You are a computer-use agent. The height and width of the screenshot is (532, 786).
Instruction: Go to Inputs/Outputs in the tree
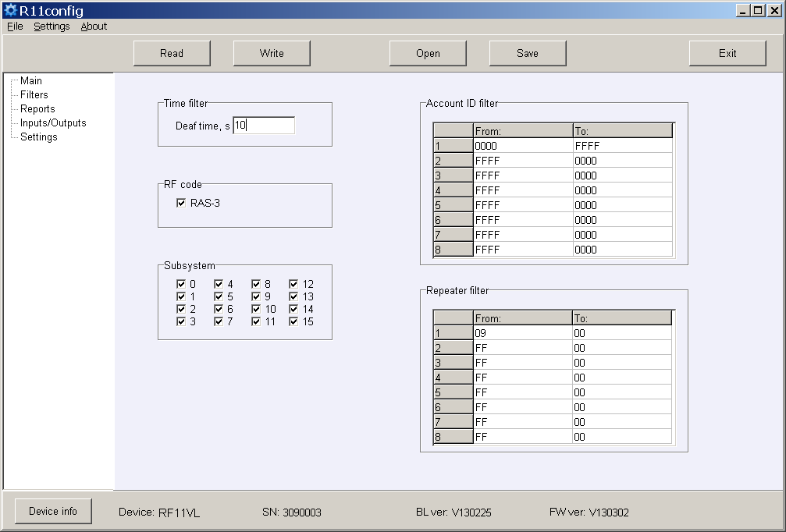[x=53, y=122]
